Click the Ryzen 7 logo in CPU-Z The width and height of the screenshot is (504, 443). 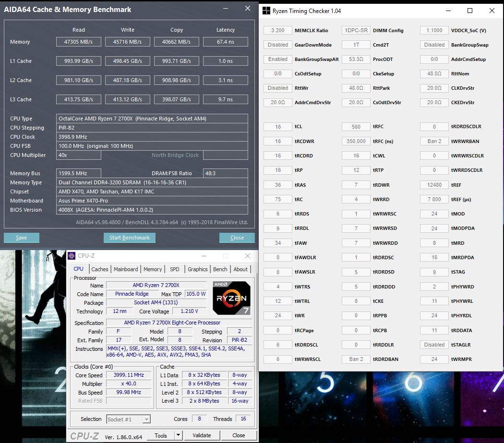(x=231, y=298)
